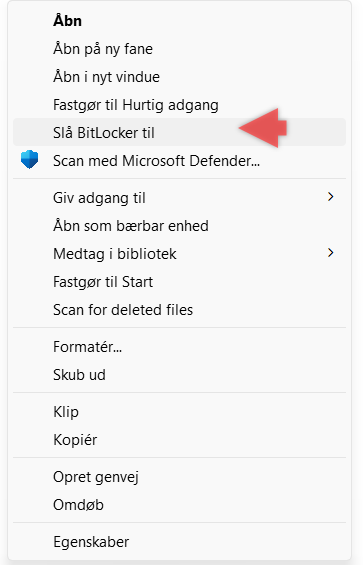Select Skub ud to eject
Image resolution: width=363 pixels, height=565 pixels.
[180, 375]
